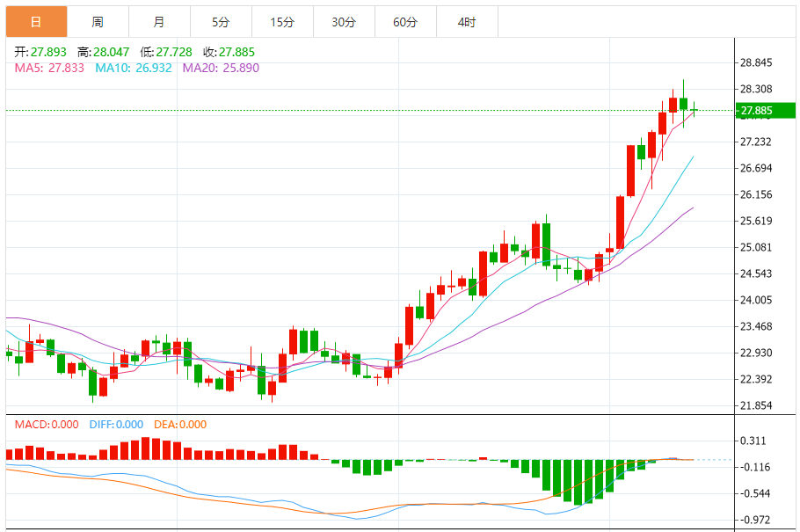The image size is (800, 532).
Task: Open the 30分 interval tab
Action: tap(344, 22)
